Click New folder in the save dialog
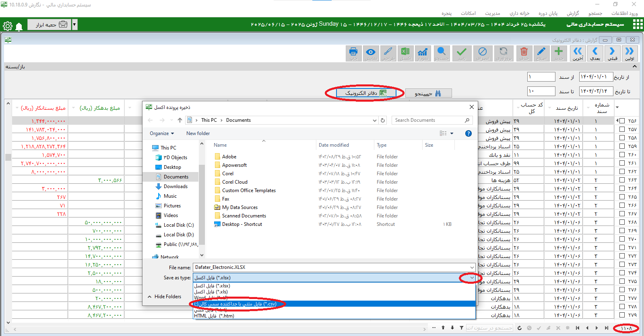 click(x=198, y=133)
